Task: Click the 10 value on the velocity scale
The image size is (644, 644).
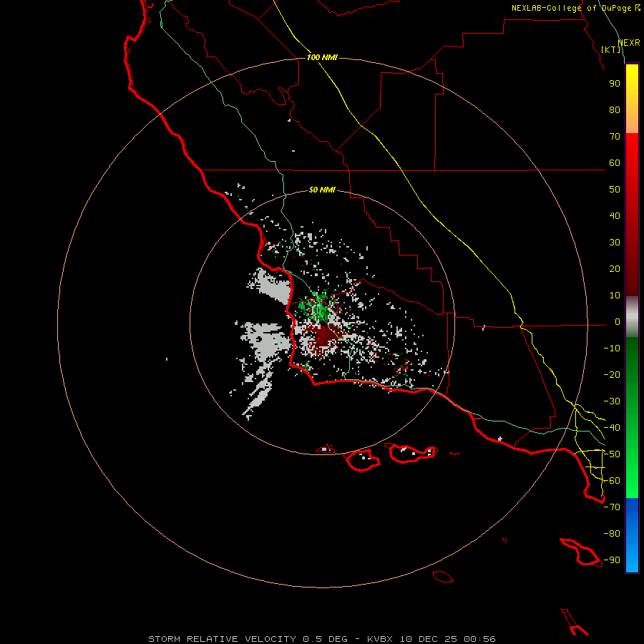Action: (615, 296)
